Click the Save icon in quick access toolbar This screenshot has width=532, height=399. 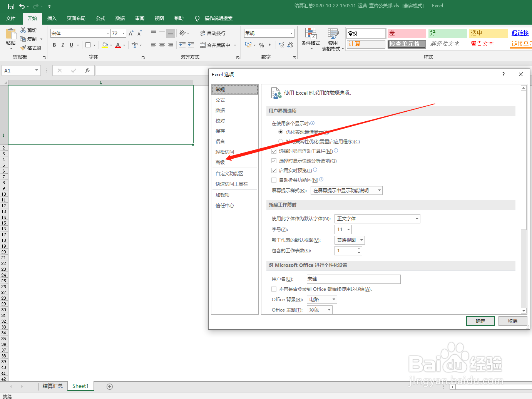11,6
